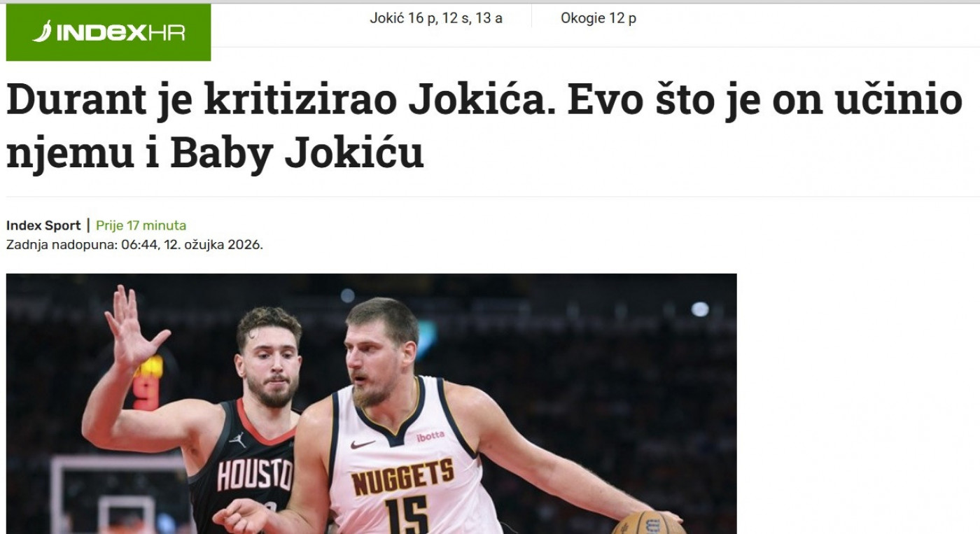Select the Jokić 16 p, 12 s, 13 a stat

[x=436, y=19]
